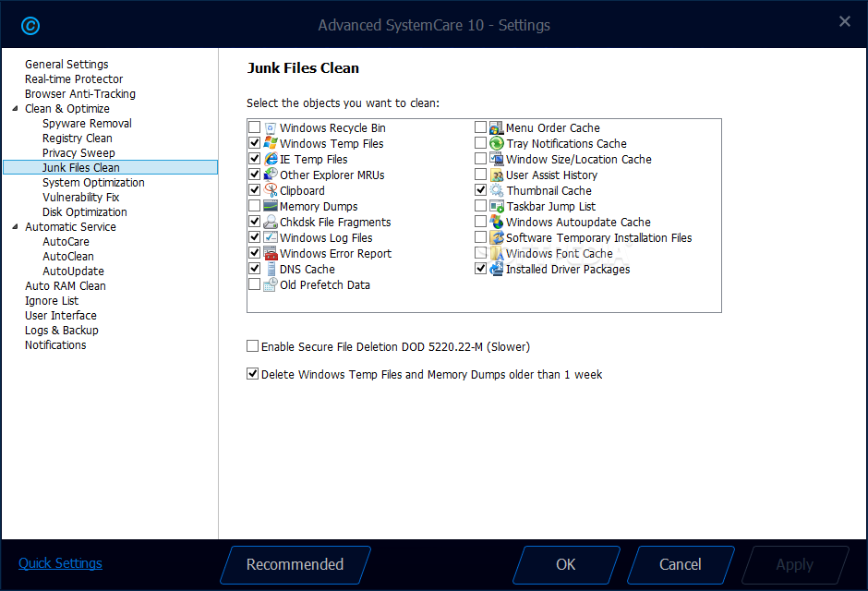Close the Settings window
This screenshot has width=868, height=591.
pos(845,21)
